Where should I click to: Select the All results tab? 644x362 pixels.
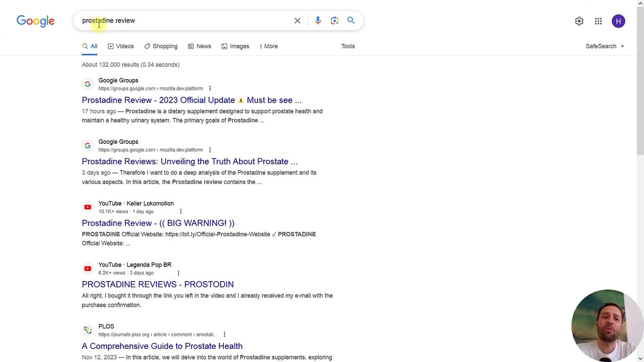(x=90, y=46)
